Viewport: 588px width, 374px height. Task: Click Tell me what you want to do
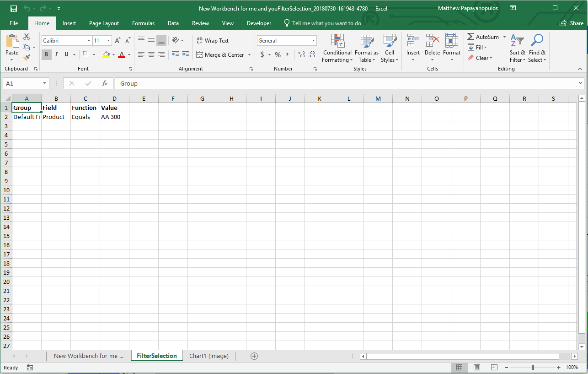pyautogui.click(x=322, y=23)
